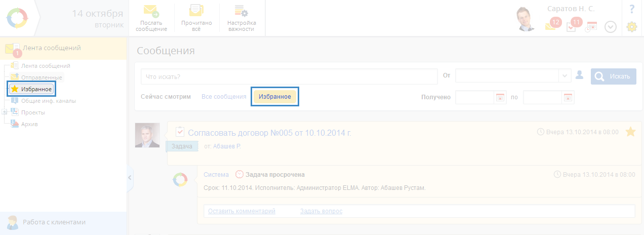Open Саратов Н. С. profile name

point(571,9)
